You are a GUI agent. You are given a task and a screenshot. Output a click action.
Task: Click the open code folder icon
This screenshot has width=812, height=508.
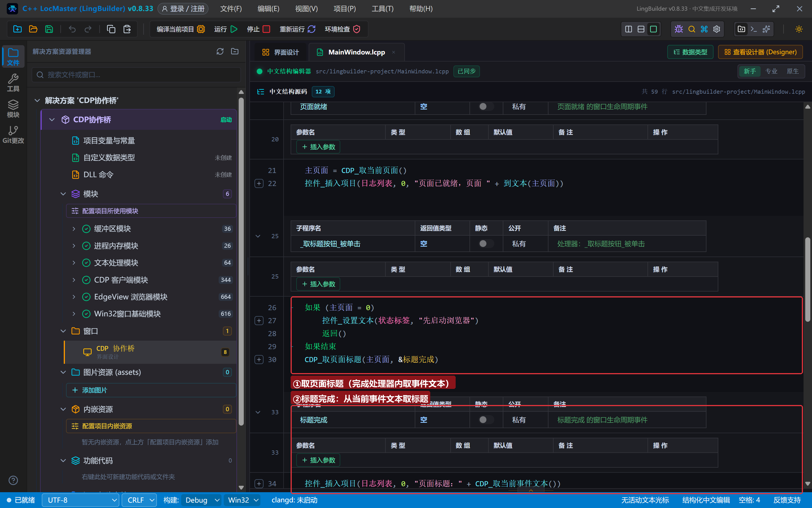pyautogui.click(x=741, y=29)
